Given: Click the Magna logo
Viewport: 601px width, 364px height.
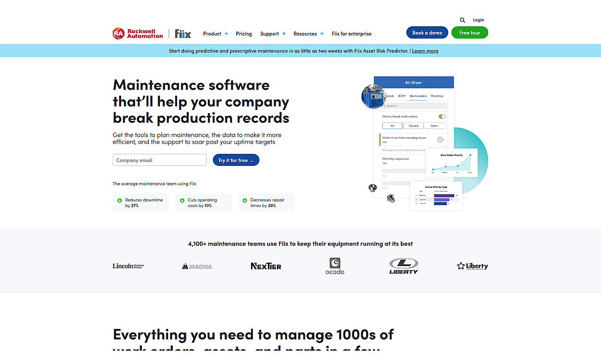Looking at the screenshot, I should click(x=197, y=266).
